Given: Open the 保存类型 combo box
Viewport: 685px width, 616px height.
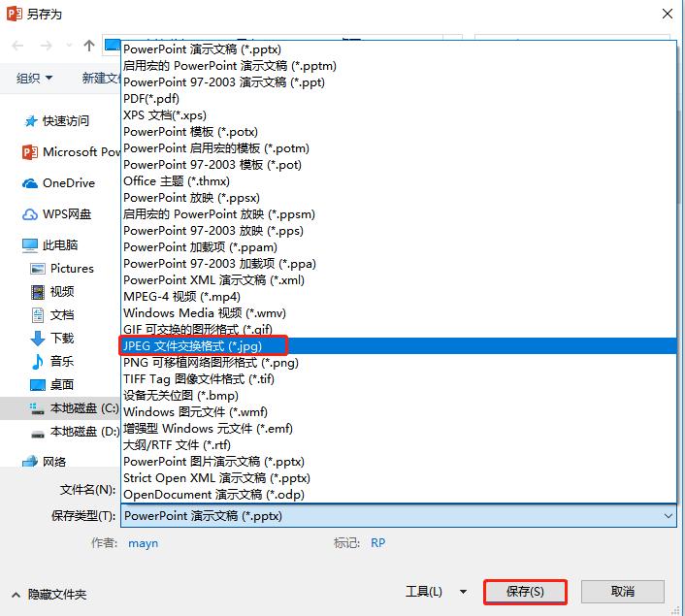Looking at the screenshot, I should (x=399, y=516).
